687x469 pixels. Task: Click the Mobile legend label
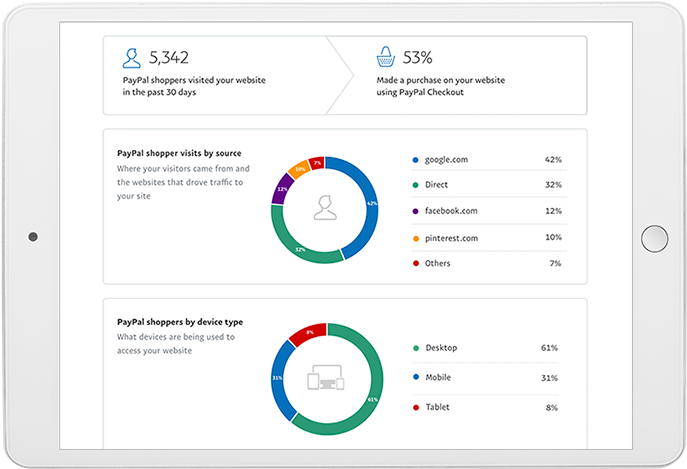[x=438, y=377]
